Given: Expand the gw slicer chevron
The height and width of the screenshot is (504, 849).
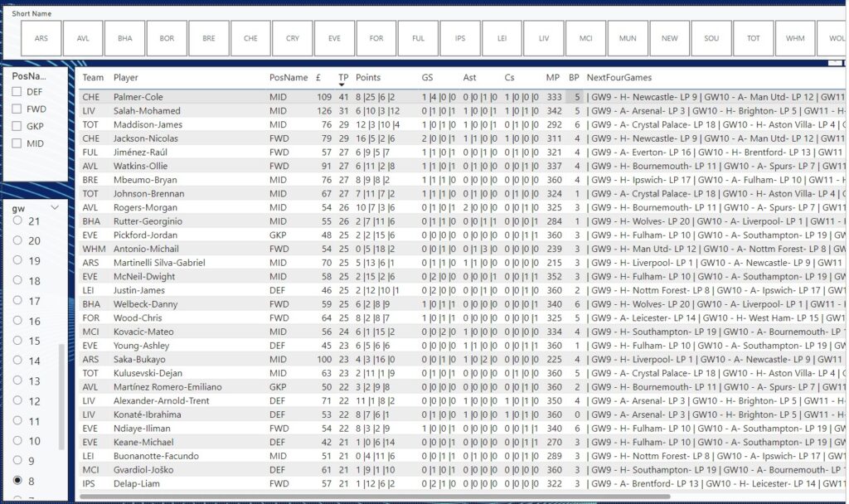Looking at the screenshot, I should coord(55,208).
